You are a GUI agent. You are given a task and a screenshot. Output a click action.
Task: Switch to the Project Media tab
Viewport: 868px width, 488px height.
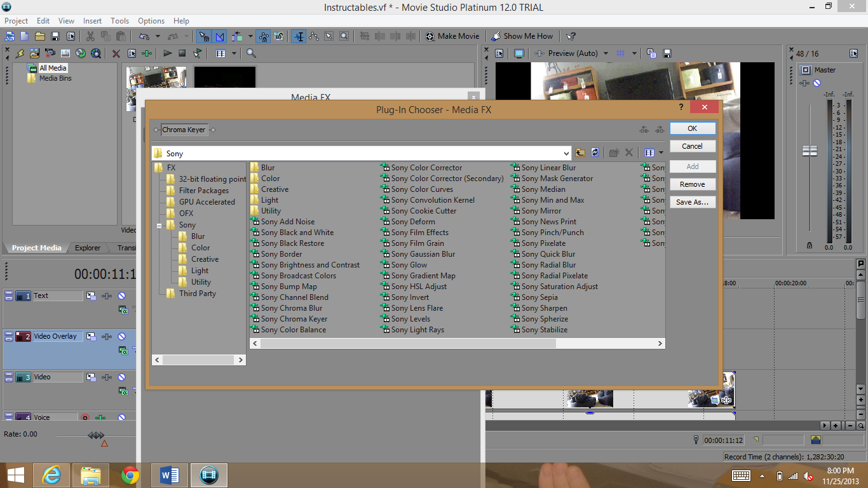[37, 248]
